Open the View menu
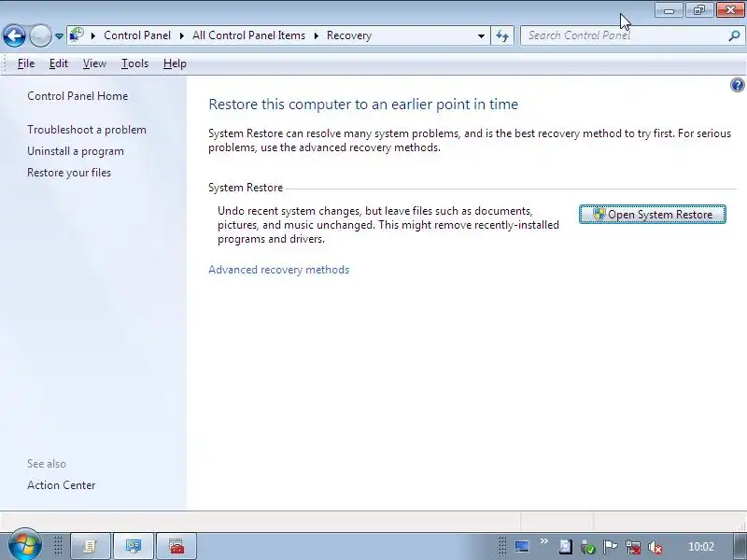This screenshot has width=747, height=560. click(x=94, y=63)
